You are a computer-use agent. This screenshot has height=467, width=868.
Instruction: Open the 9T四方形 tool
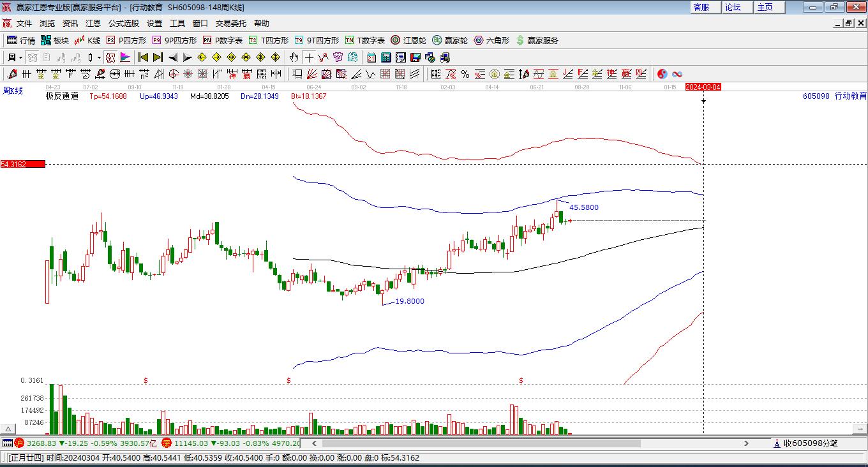tap(317, 40)
